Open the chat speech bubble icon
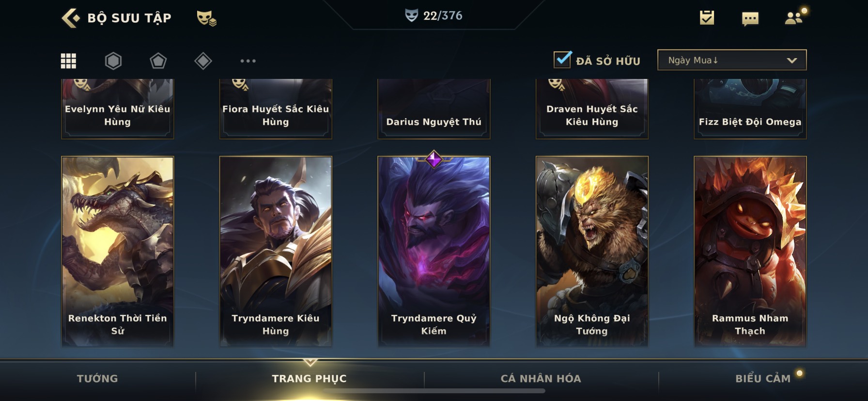Image resolution: width=868 pixels, height=401 pixels. point(750,19)
